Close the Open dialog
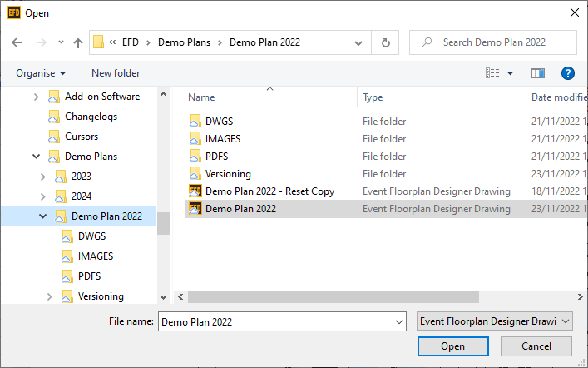 pyautogui.click(x=574, y=12)
